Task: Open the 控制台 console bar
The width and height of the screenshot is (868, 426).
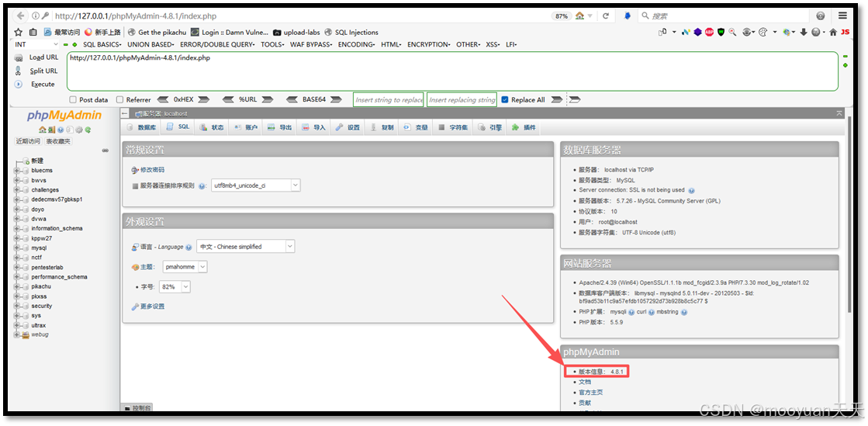Action: [x=137, y=407]
